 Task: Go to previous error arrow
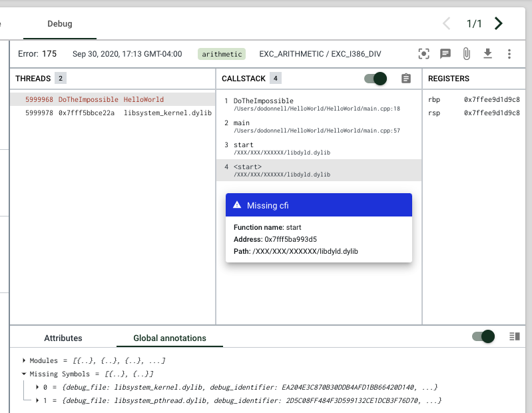(x=447, y=24)
